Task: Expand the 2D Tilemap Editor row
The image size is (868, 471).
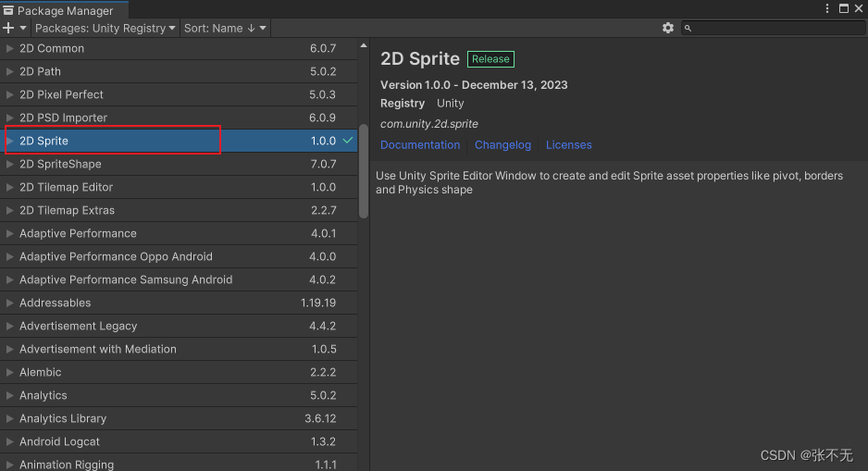Action: click(x=9, y=187)
